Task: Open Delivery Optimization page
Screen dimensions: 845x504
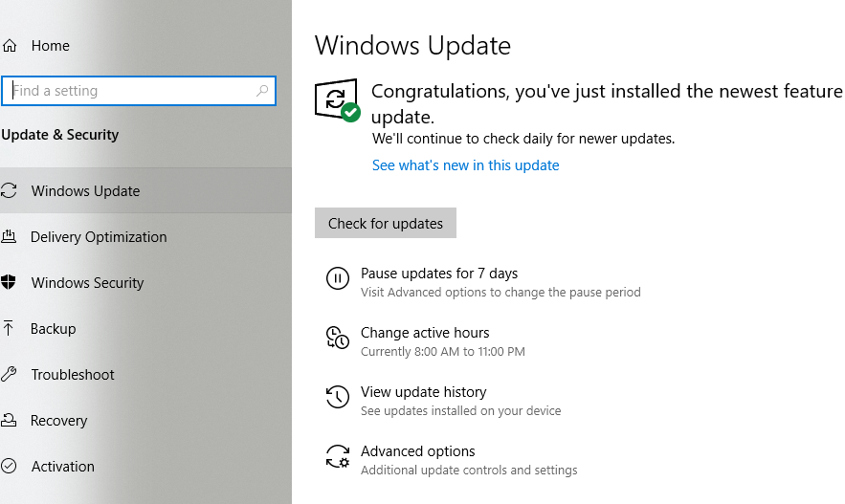Action: [x=99, y=237]
